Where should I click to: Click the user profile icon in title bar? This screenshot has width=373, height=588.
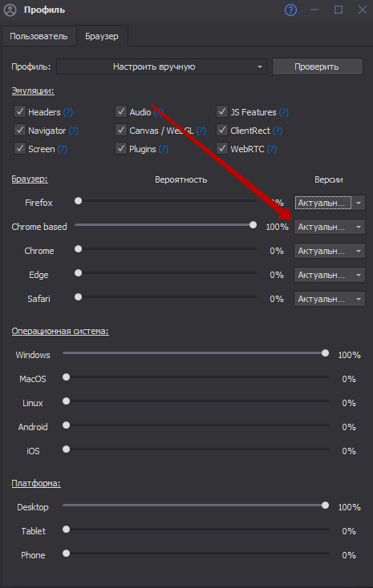tap(10, 10)
